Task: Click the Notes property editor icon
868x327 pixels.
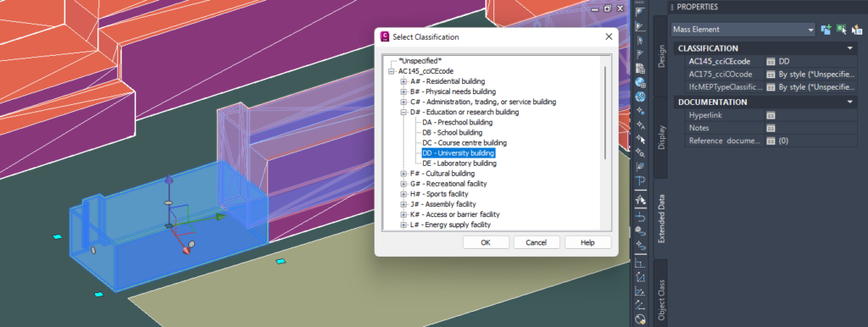Action: 771,128
